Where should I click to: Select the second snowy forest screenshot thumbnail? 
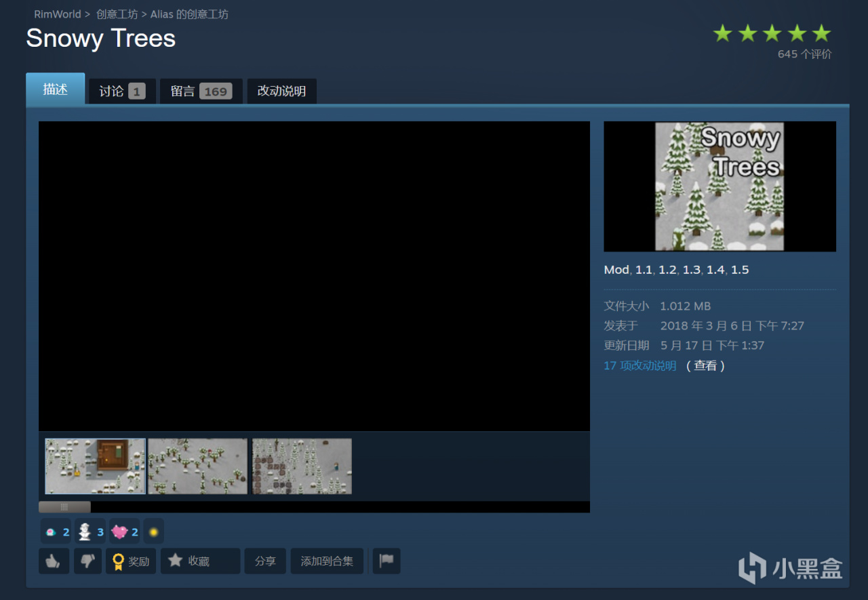[198, 466]
